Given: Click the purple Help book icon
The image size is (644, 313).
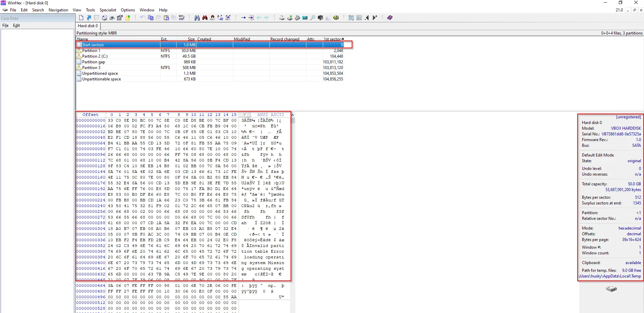Looking at the screenshot, I should point(390,18).
